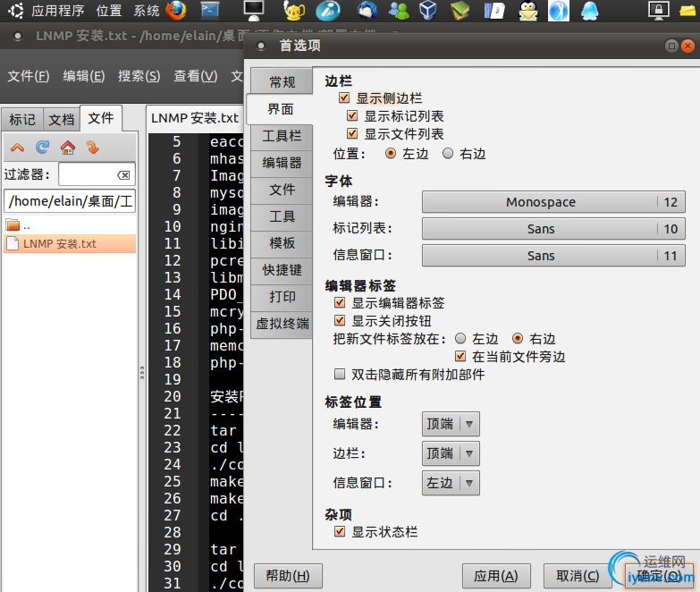This screenshot has width=700, height=592.
Task: Change 标记列表 font Sans 10
Action: click(x=553, y=229)
